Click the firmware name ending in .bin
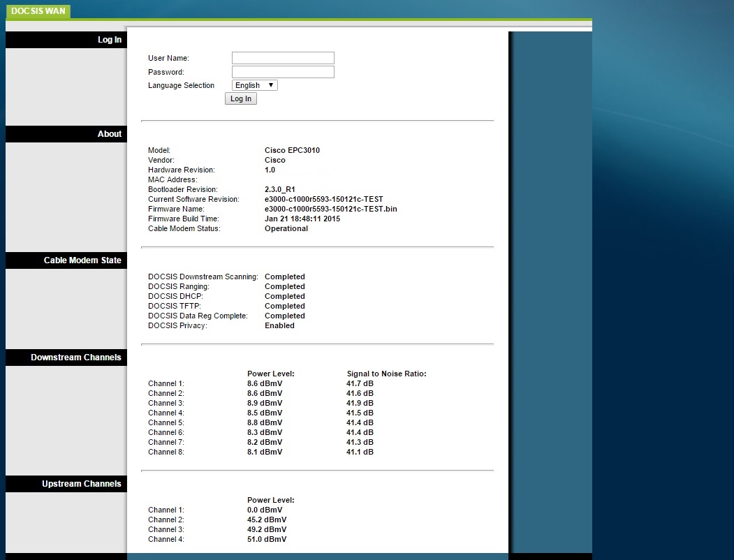The image size is (734, 560). click(330, 209)
